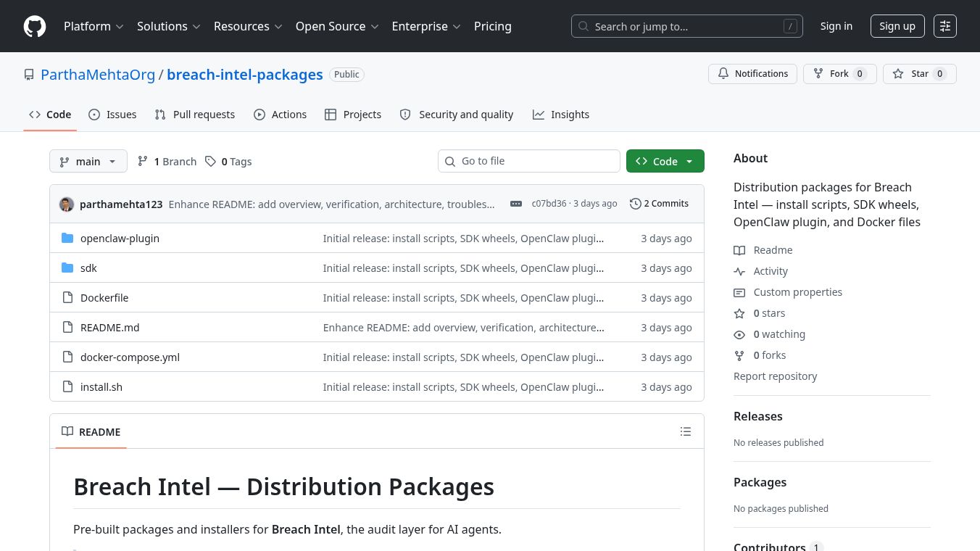Expand the full commit message ellipsis

click(516, 204)
